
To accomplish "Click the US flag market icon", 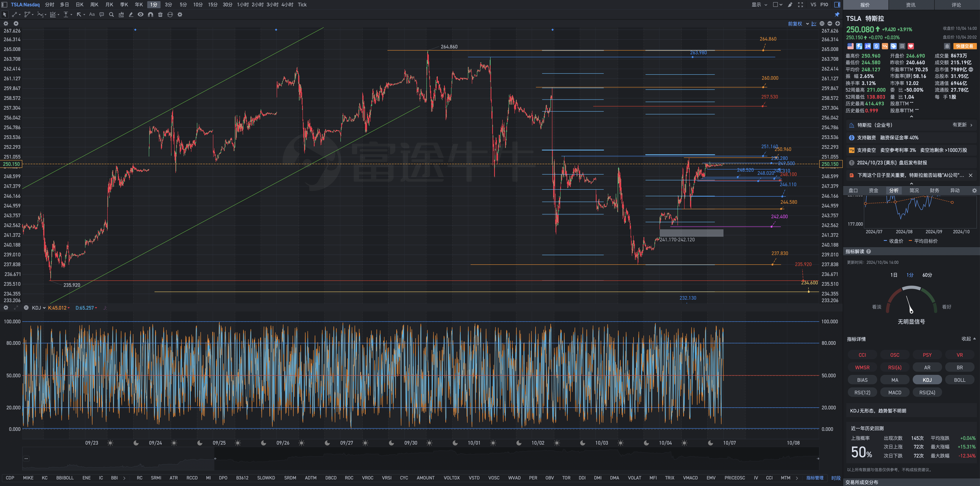I will [x=851, y=46].
